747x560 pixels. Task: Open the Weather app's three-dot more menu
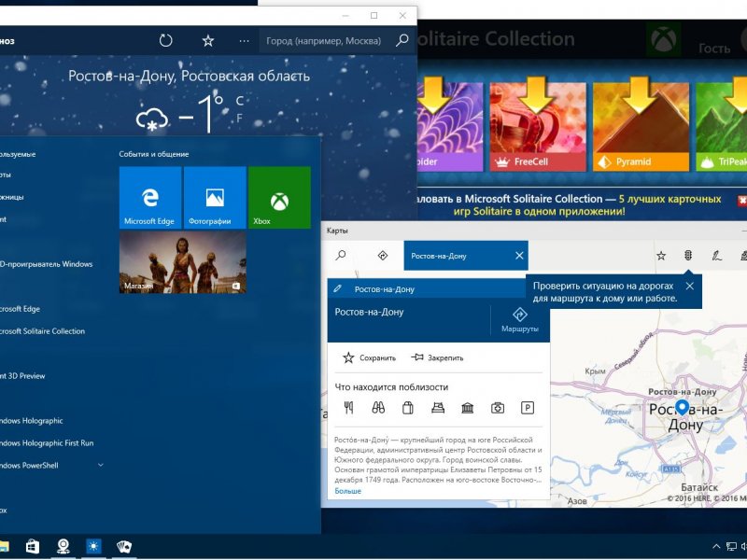244,41
